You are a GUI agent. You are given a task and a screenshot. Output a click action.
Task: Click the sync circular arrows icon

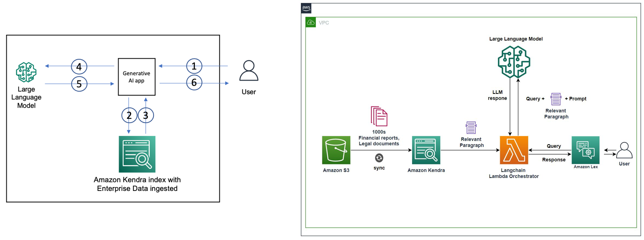379,158
